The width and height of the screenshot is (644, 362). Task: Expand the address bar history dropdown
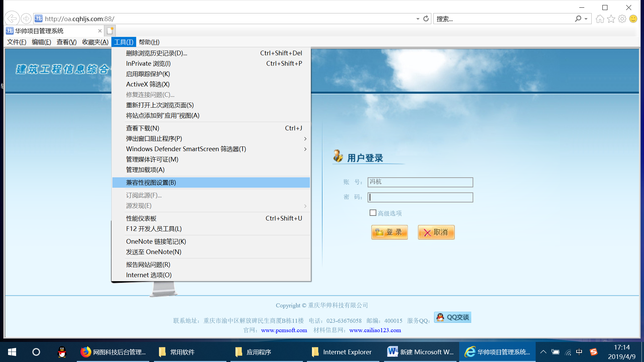pyautogui.click(x=418, y=19)
